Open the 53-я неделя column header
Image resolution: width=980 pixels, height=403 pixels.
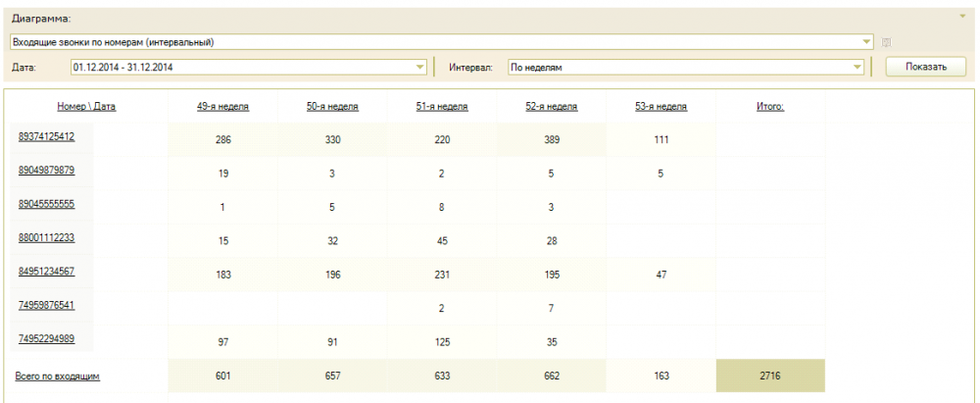tap(661, 106)
